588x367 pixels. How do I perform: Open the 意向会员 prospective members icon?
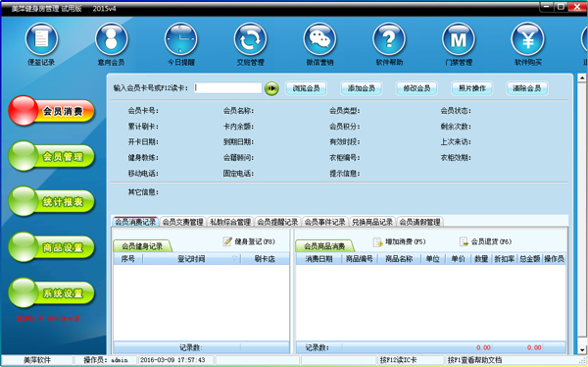112,39
